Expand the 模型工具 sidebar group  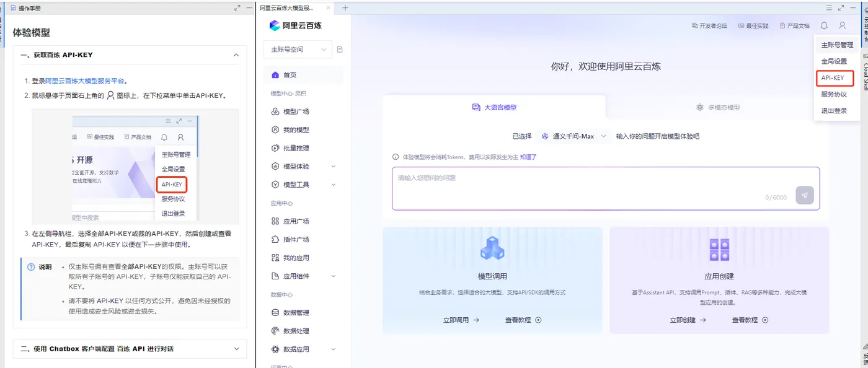pos(334,185)
